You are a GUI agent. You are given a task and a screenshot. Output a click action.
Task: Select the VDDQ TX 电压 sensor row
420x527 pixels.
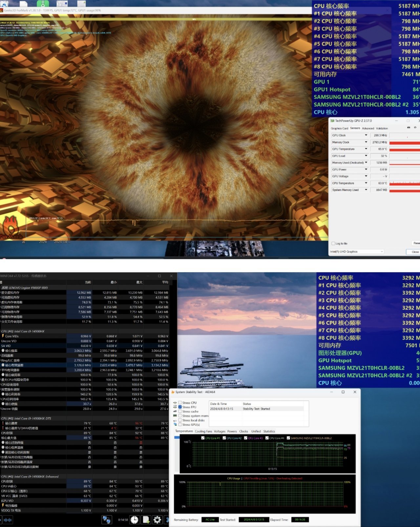85,510
